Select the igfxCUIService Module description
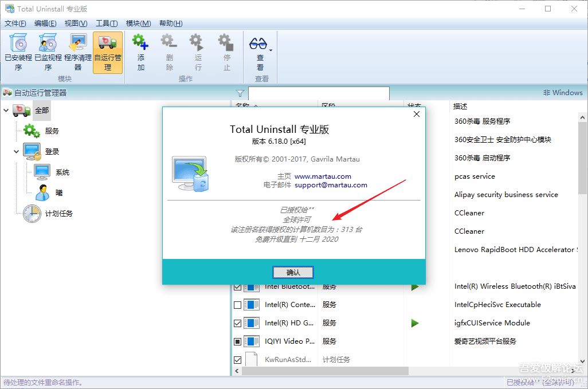Viewport: 588px width, 389px height. pos(492,323)
